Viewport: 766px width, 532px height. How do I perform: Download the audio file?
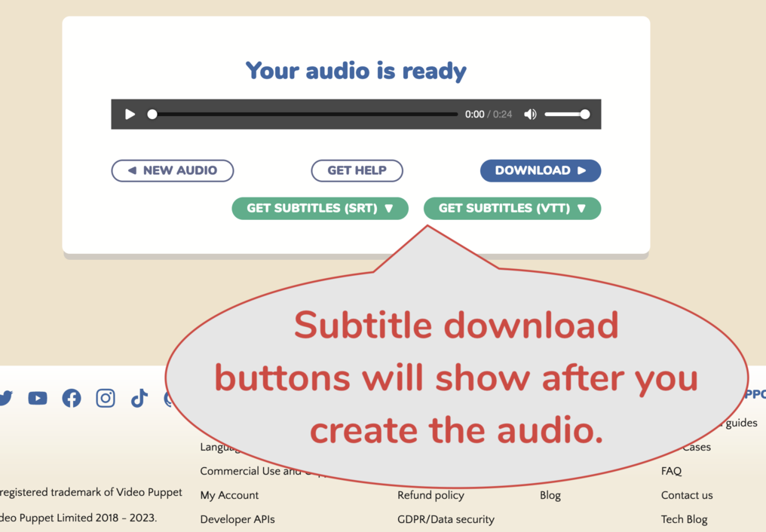pos(541,170)
